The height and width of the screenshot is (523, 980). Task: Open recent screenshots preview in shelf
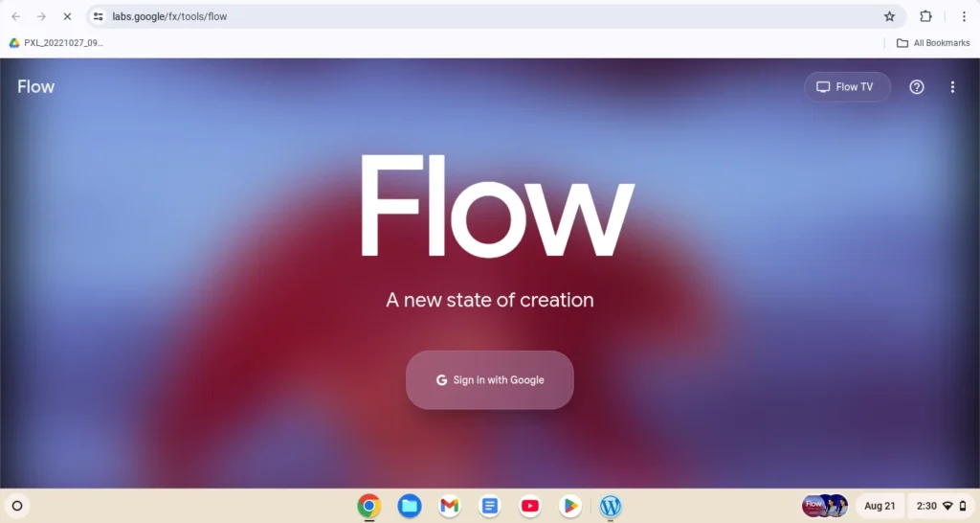(825, 506)
